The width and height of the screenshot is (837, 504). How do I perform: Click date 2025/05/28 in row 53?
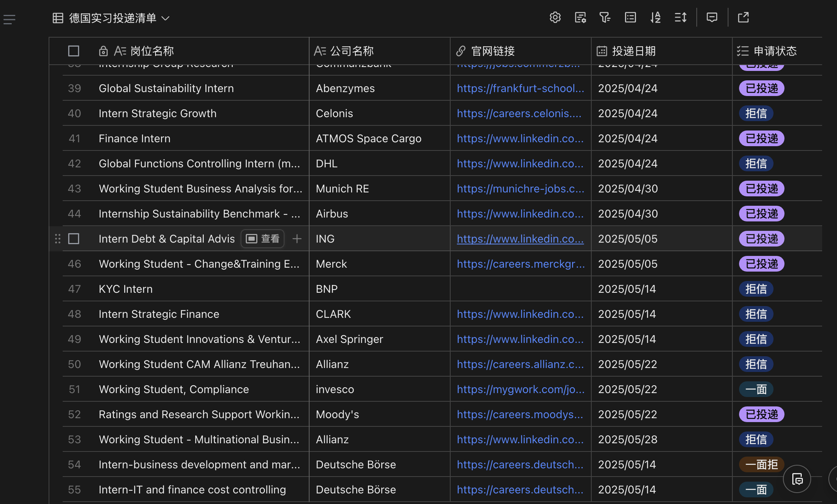[627, 439]
